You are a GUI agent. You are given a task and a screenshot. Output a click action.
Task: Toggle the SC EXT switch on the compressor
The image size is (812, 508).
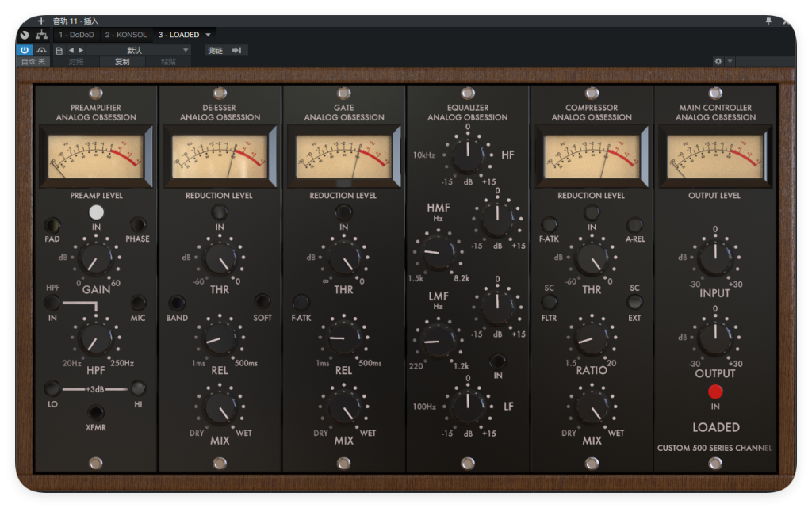tap(634, 302)
